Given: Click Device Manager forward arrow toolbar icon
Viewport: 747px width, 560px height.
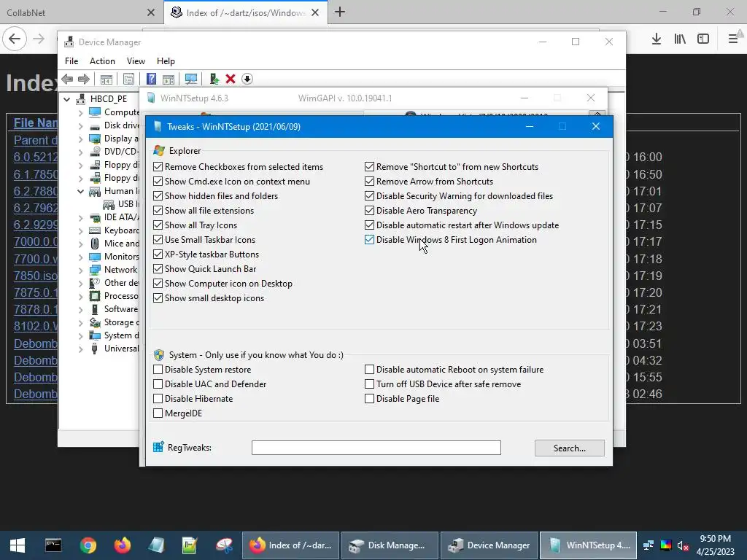Looking at the screenshot, I should tap(84, 79).
